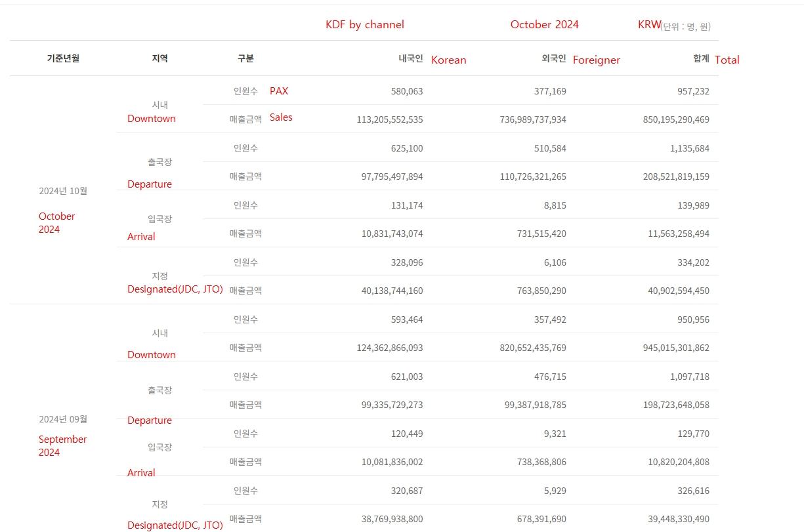The height and width of the screenshot is (532, 804).
Task: Select the September Korean sales value 99,335,729,273
Action: coord(392,405)
